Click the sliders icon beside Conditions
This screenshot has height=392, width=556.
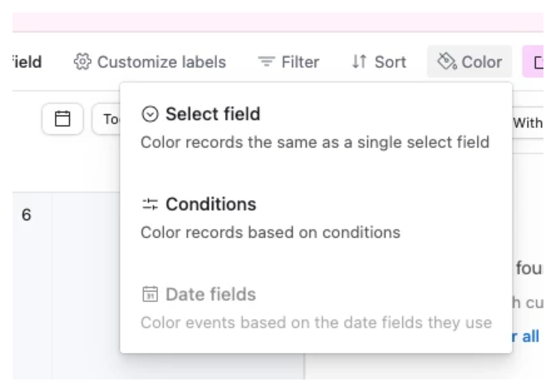tap(151, 204)
